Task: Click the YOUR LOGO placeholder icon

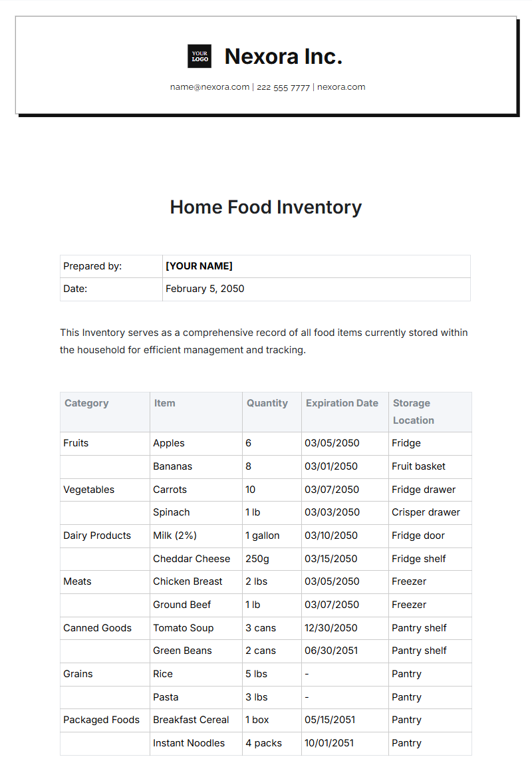Action: (199, 57)
